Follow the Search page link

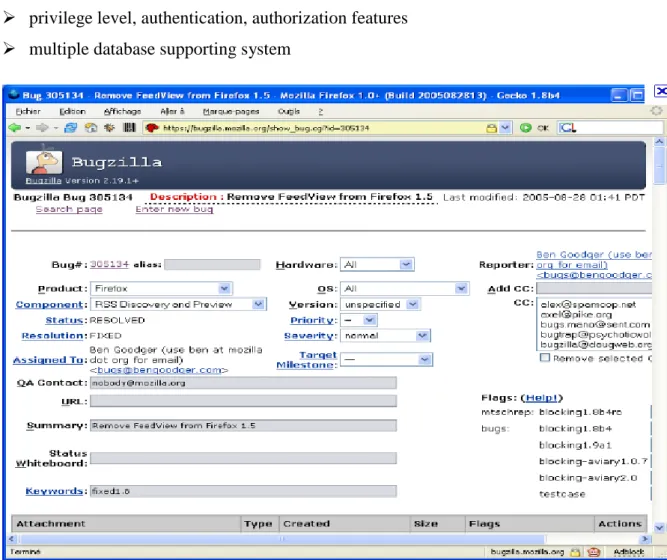69,209
